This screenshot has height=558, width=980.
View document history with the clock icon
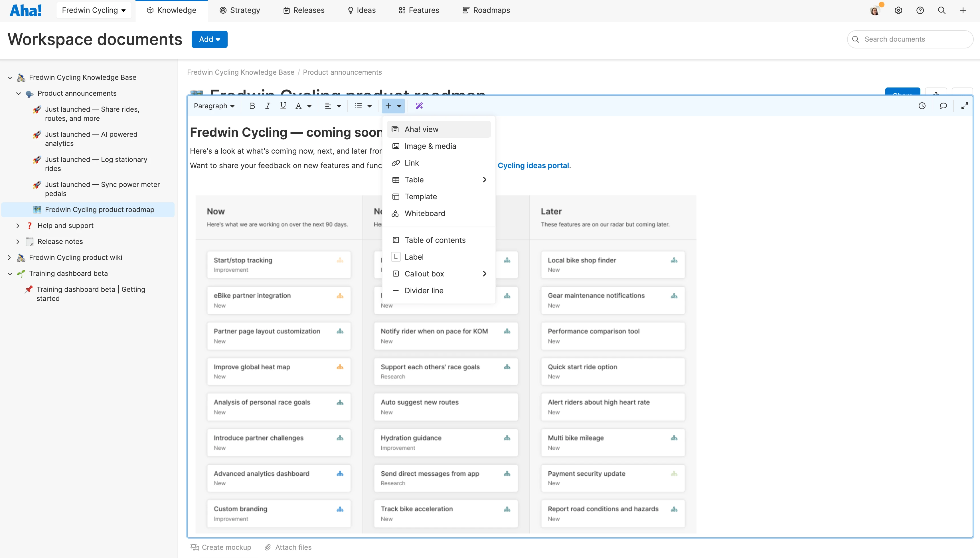[x=922, y=106]
